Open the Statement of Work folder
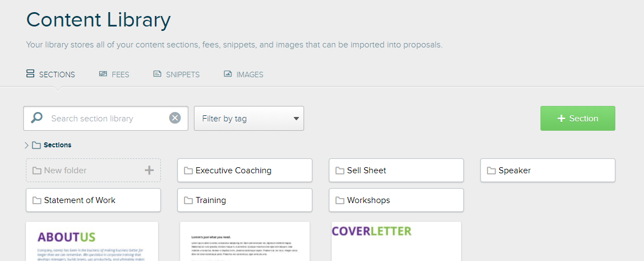This screenshot has width=644, height=261. (93, 200)
